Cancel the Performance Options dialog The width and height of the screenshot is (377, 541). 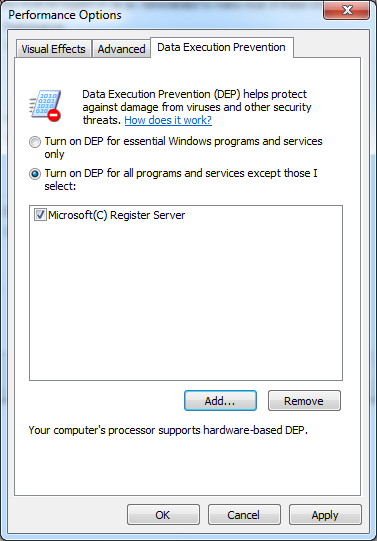[244, 515]
